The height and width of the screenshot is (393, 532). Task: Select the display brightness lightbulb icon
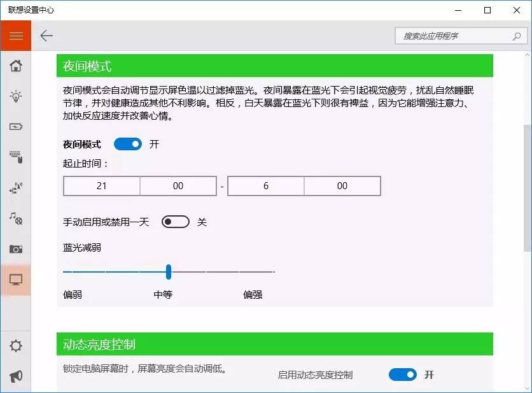(16, 96)
